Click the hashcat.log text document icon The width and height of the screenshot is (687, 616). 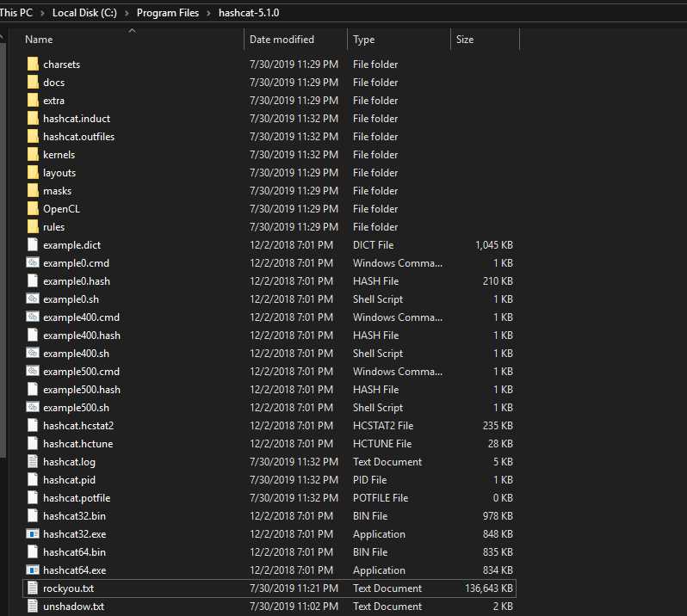pyautogui.click(x=33, y=461)
